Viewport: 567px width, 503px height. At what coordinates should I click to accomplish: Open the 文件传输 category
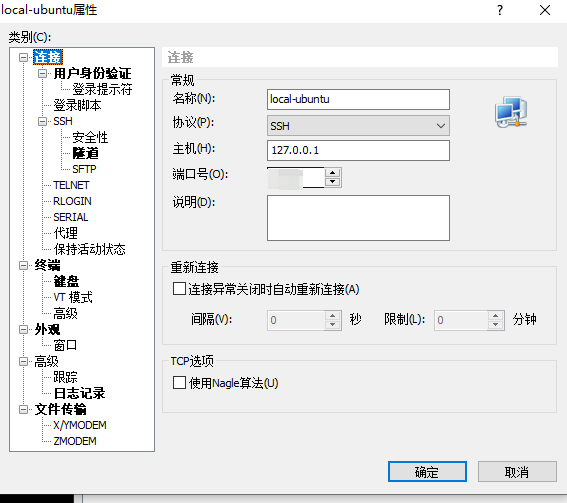click(60, 409)
